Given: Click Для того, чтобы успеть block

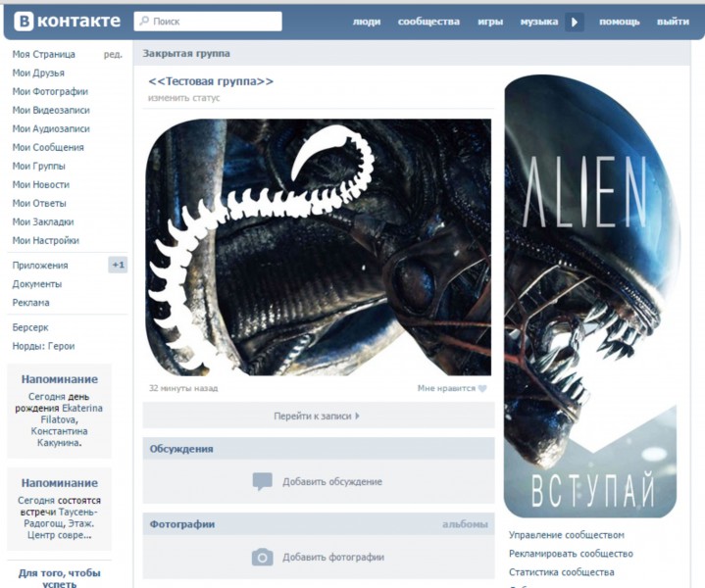Looking at the screenshot, I should pyautogui.click(x=60, y=578).
